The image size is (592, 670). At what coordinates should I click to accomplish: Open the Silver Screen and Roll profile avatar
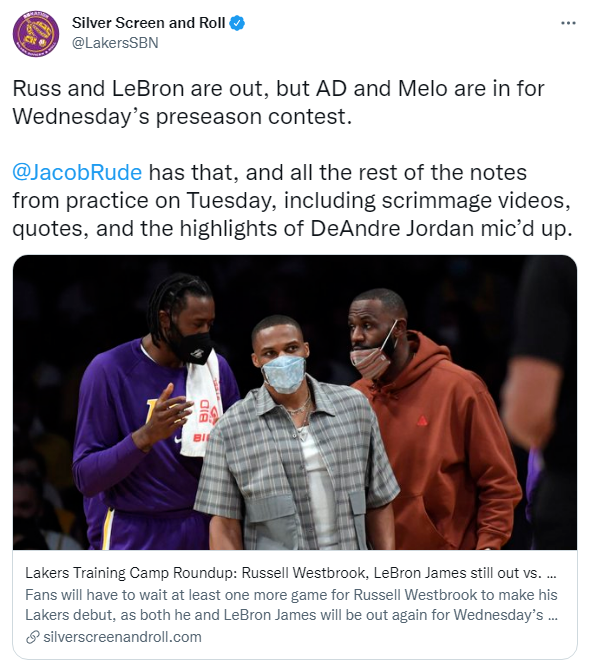pyautogui.click(x=36, y=34)
